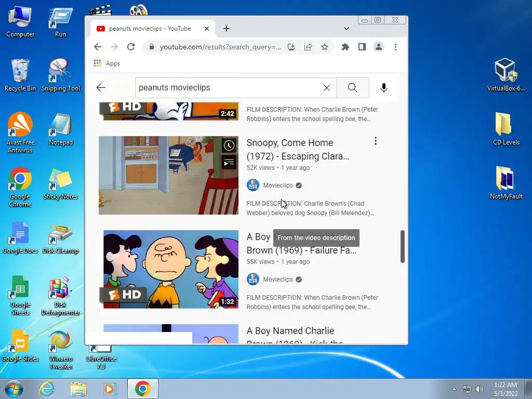Select the Google Slides desktop icon

[x=20, y=345]
